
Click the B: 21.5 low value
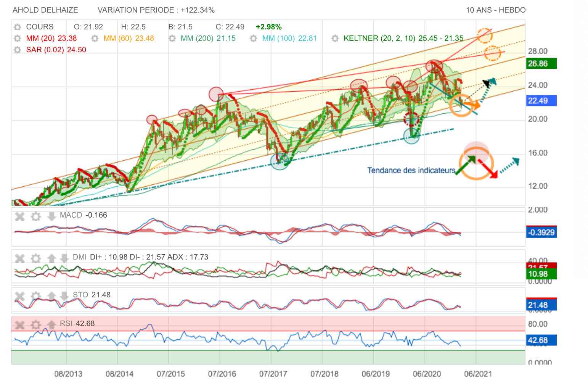(x=180, y=27)
